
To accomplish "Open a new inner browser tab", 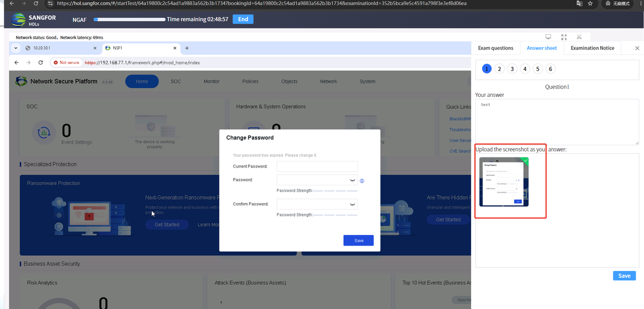I will click(187, 48).
